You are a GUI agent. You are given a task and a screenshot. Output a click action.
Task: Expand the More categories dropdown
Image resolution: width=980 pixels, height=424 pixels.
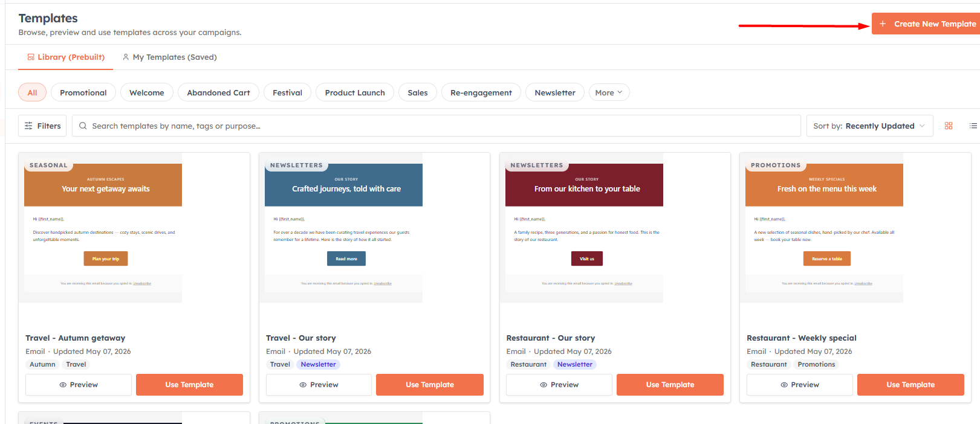click(609, 92)
